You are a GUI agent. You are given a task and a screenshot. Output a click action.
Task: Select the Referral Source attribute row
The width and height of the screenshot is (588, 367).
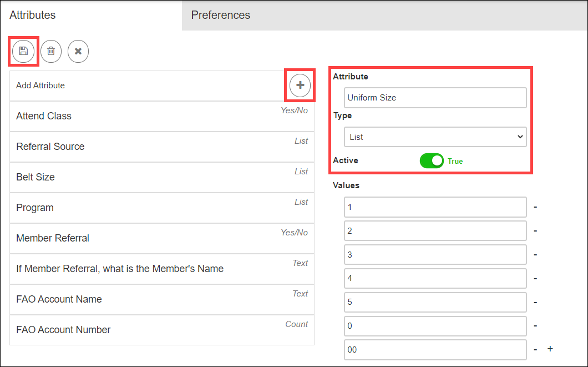tap(162, 147)
